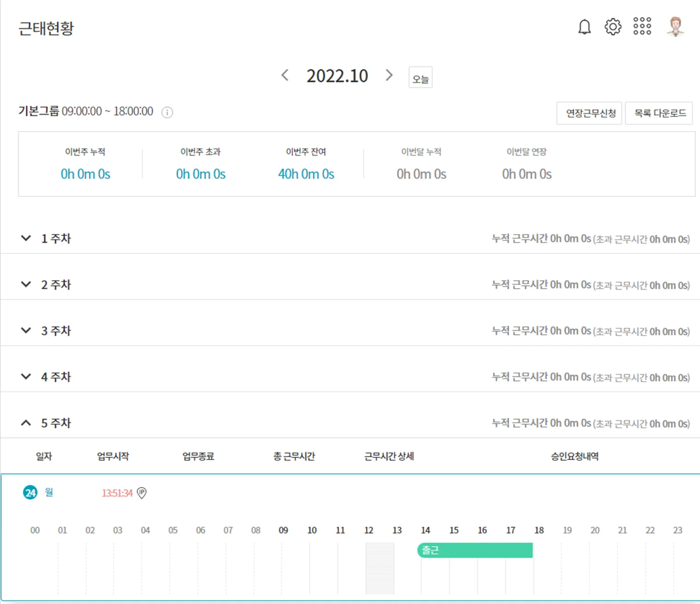Open the apps grid menu icon

tap(642, 26)
